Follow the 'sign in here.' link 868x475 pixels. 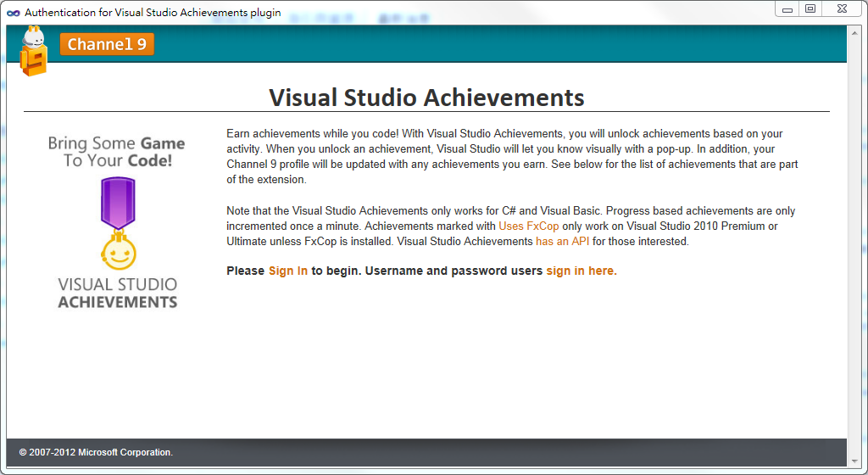[581, 271]
